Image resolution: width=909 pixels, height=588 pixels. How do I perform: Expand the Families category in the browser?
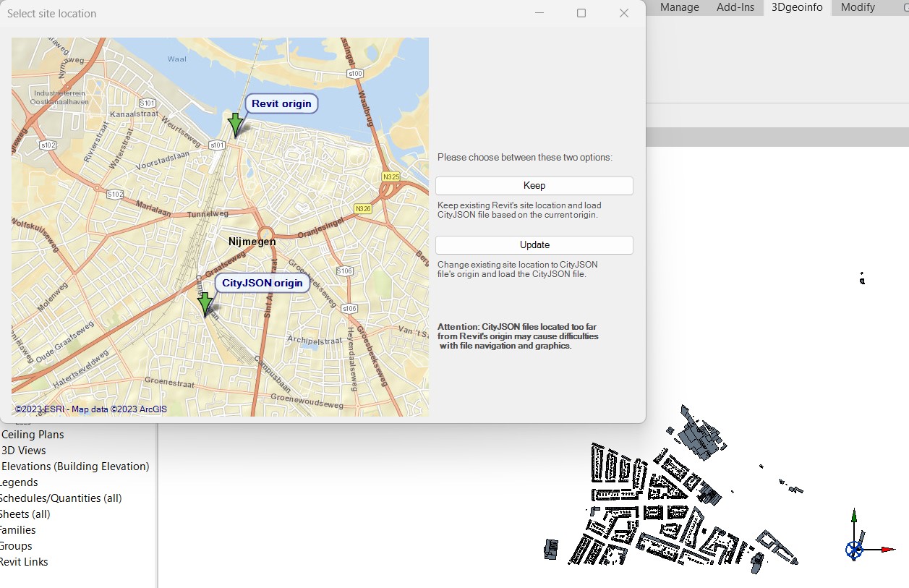point(18,529)
